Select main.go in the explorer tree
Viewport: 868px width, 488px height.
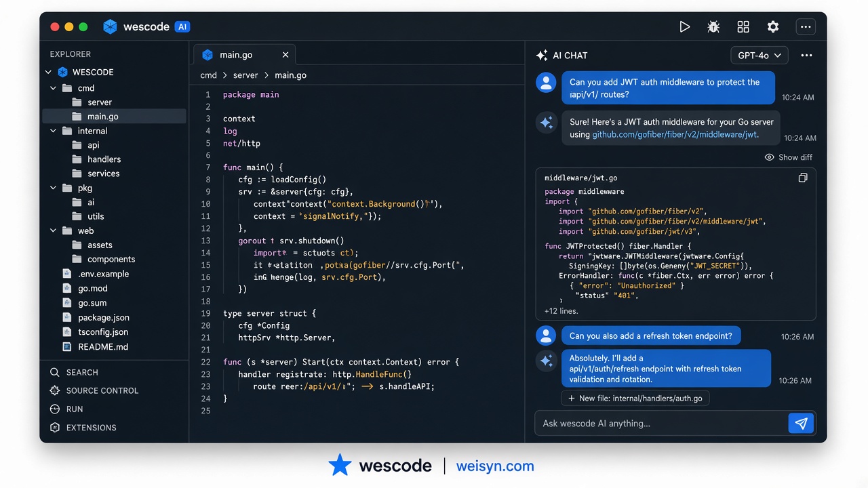pyautogui.click(x=114, y=117)
